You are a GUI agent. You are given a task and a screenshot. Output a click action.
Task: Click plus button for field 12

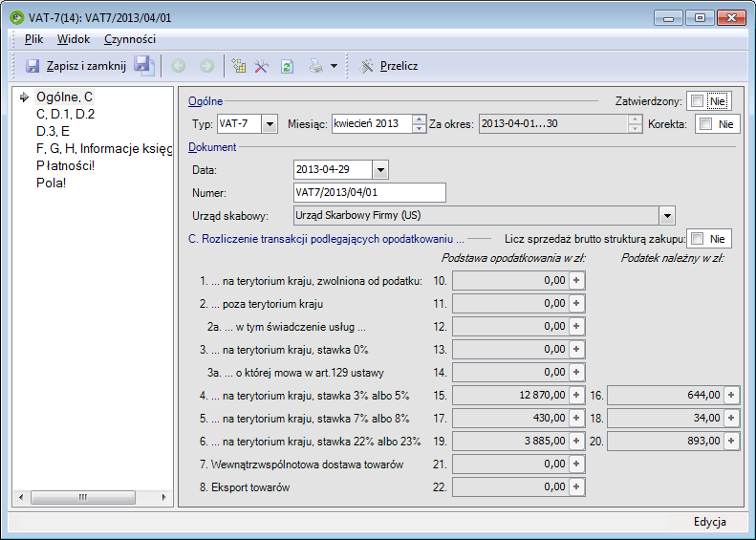click(x=576, y=326)
